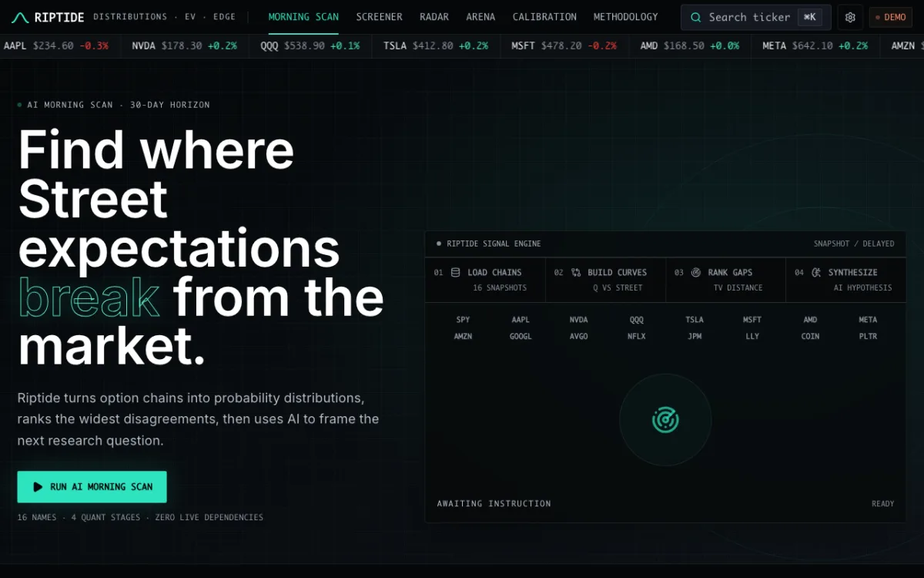Click the outlined word break
The image size is (924, 578).
(89, 297)
